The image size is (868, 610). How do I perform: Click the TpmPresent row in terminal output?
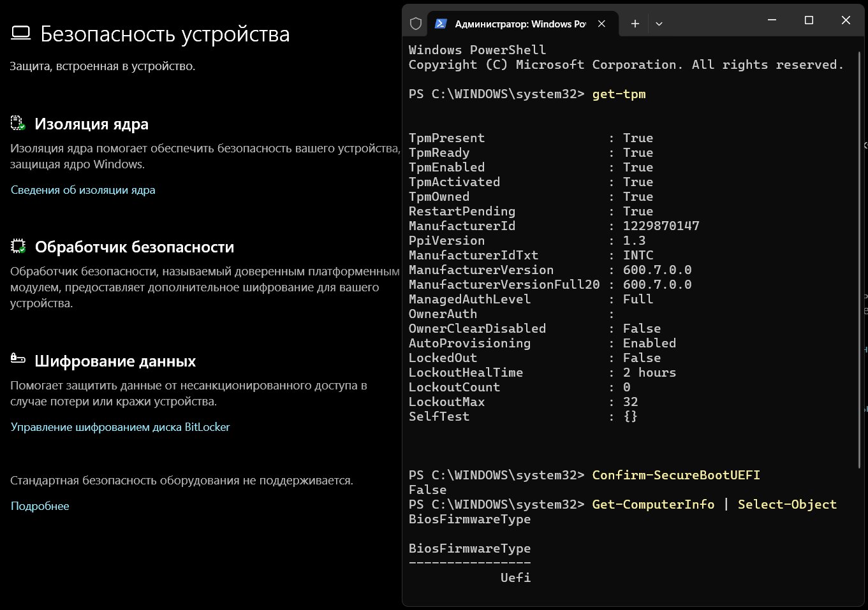531,138
